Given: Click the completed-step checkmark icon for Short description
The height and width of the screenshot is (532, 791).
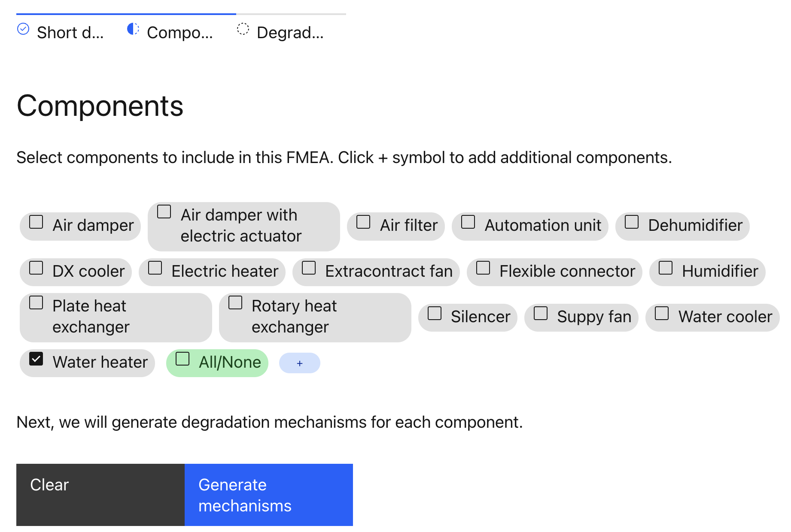Looking at the screenshot, I should [x=23, y=29].
